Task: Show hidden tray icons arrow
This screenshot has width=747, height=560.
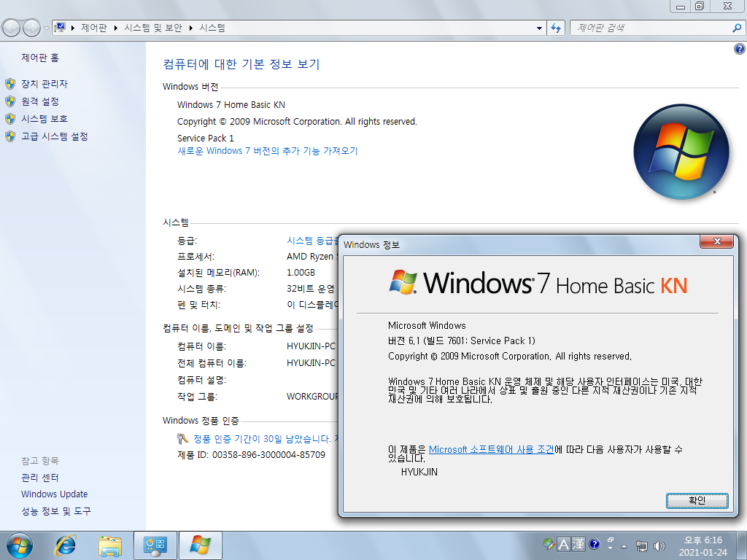Action: 624,545
